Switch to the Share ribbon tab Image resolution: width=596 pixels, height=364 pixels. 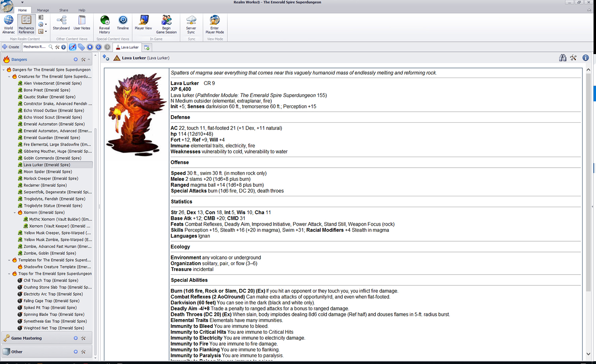coord(64,10)
